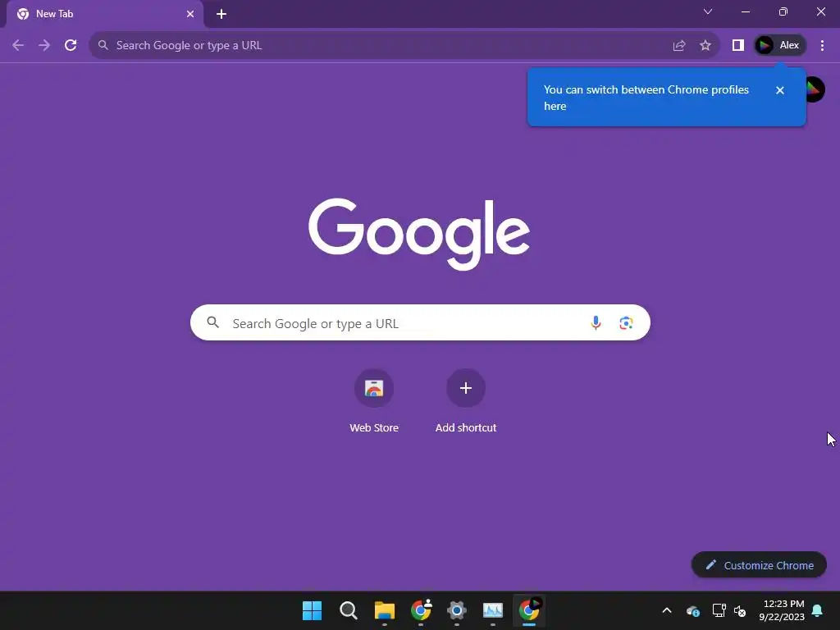Image resolution: width=840 pixels, height=630 pixels.
Task: Click the search icon inside Google search box
Action: [212, 322]
